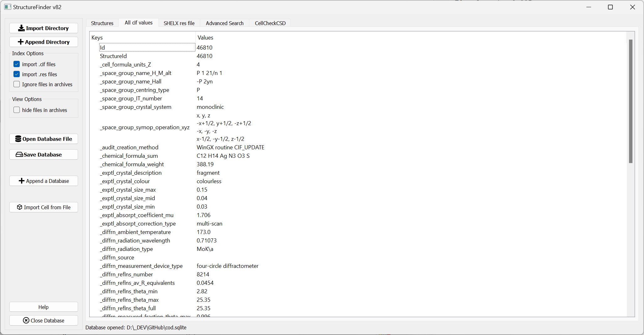Click the Keys column header
The height and width of the screenshot is (335, 644).
click(x=97, y=38)
